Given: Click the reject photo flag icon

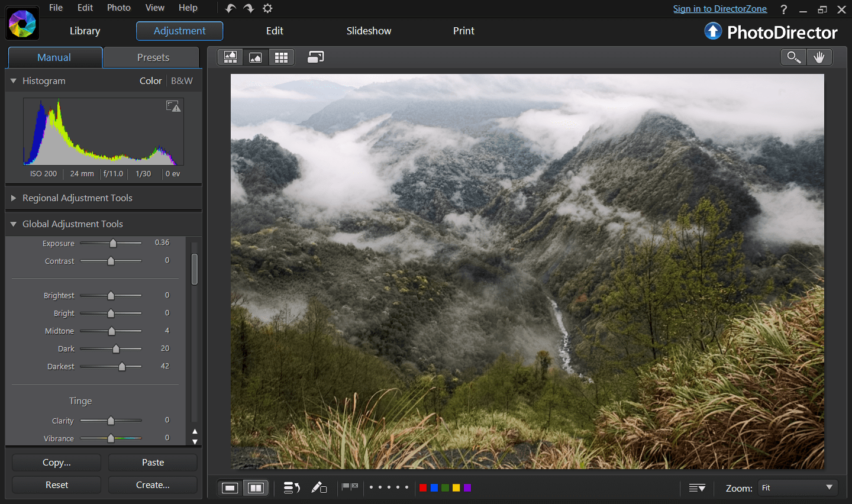Looking at the screenshot, I should point(355,486).
